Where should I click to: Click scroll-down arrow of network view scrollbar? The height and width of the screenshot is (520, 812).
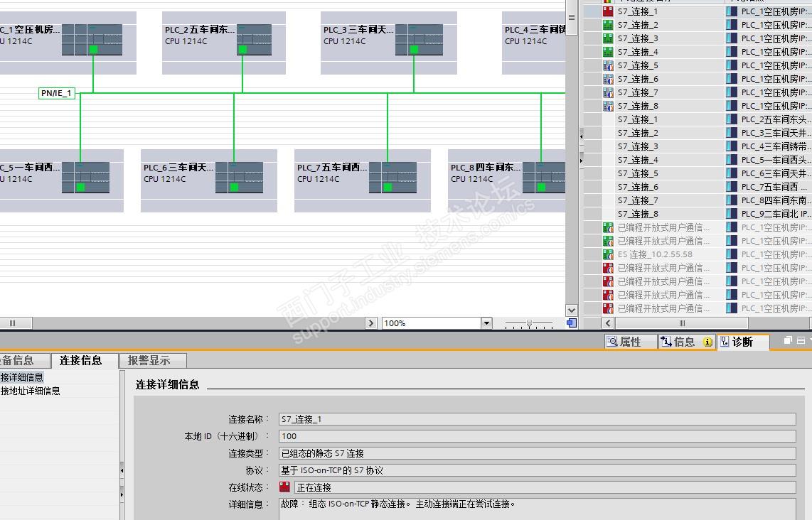click(x=571, y=310)
